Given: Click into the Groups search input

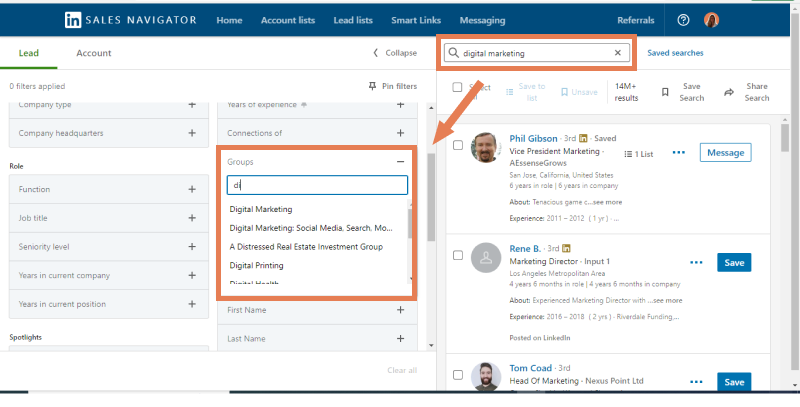Looking at the screenshot, I should (317, 185).
